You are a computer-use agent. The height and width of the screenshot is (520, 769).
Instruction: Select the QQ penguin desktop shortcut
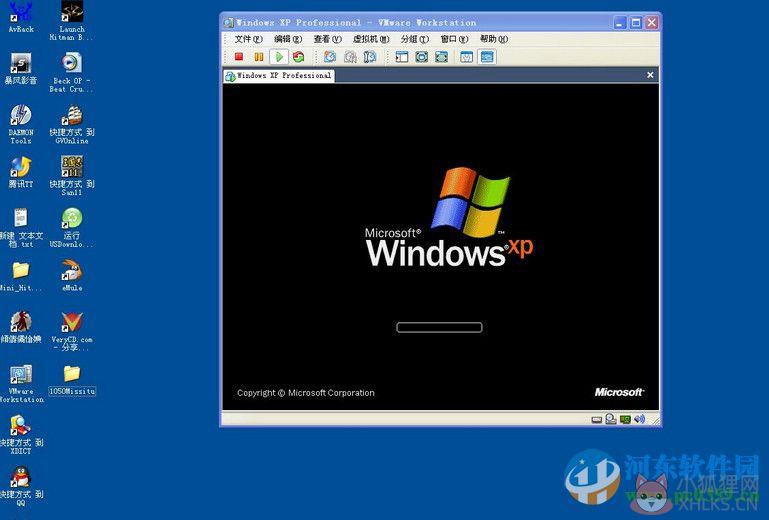point(21,486)
